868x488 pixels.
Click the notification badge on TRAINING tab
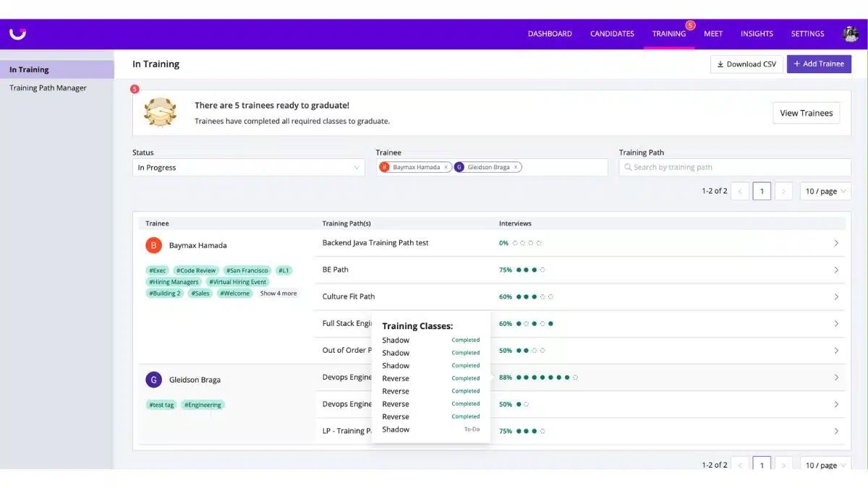pyautogui.click(x=691, y=24)
